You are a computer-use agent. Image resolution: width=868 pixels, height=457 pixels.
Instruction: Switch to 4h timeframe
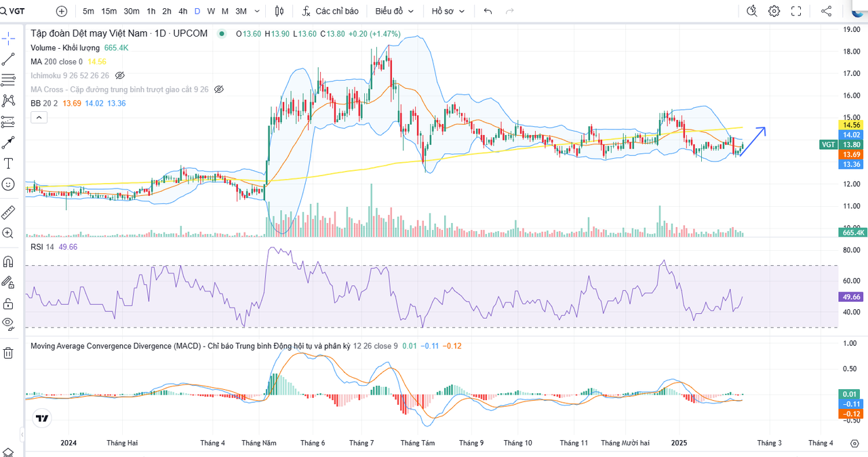pyautogui.click(x=183, y=11)
